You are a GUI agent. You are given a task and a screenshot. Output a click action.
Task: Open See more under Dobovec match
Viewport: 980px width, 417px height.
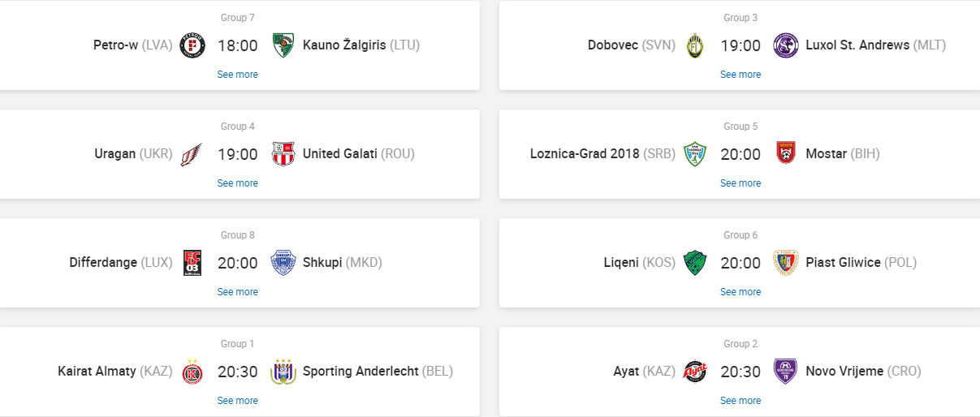coord(740,75)
